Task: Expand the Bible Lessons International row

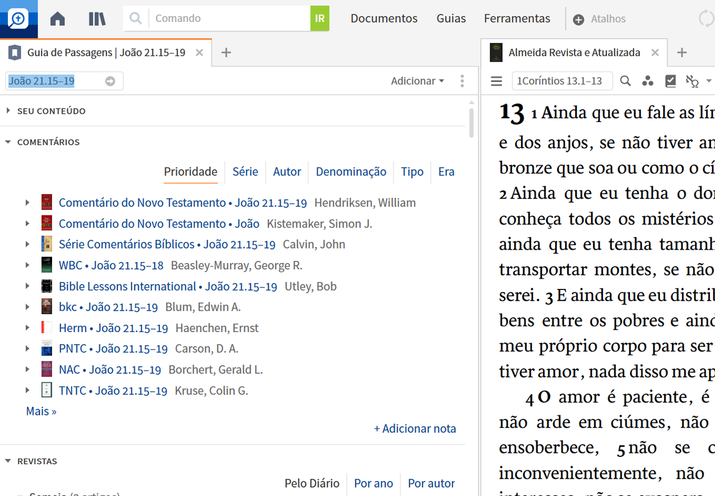Action: [27, 286]
